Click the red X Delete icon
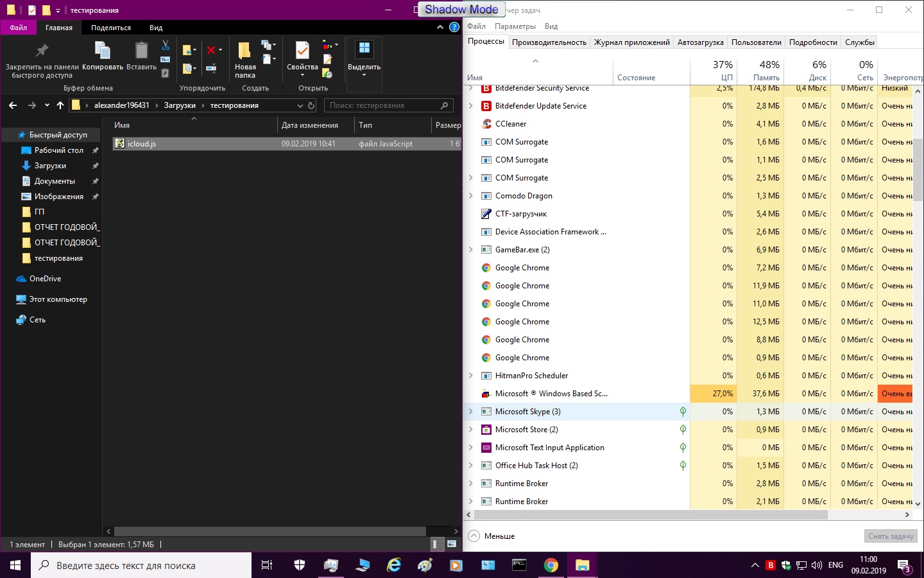This screenshot has height=578, width=924. pos(210,50)
